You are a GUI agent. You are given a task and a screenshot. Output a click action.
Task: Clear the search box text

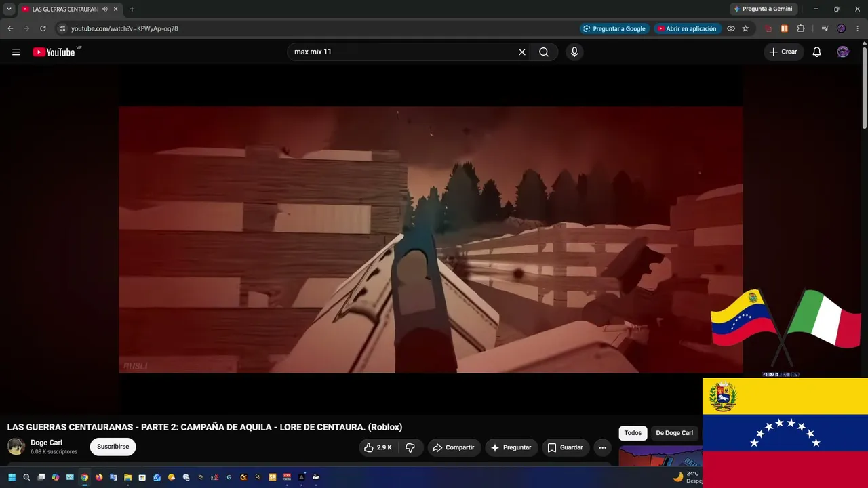pos(522,52)
